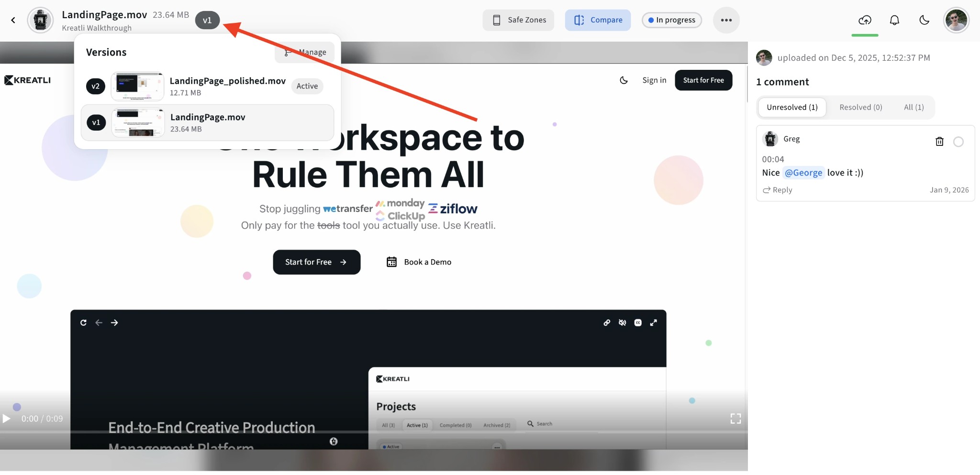The height and width of the screenshot is (475, 980).
Task: Open the more options ellipsis menu
Action: pyautogui.click(x=725, y=20)
